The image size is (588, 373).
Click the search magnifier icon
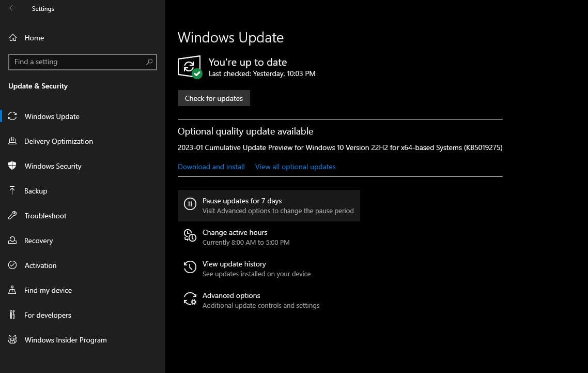(149, 62)
